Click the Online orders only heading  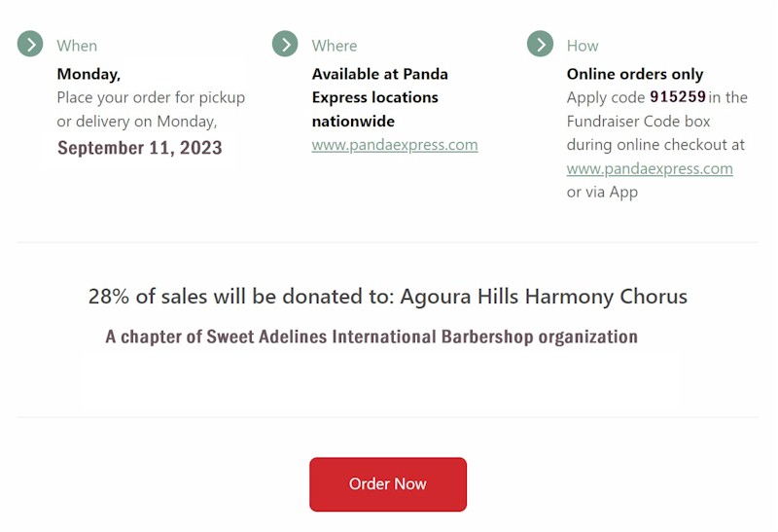tap(635, 74)
